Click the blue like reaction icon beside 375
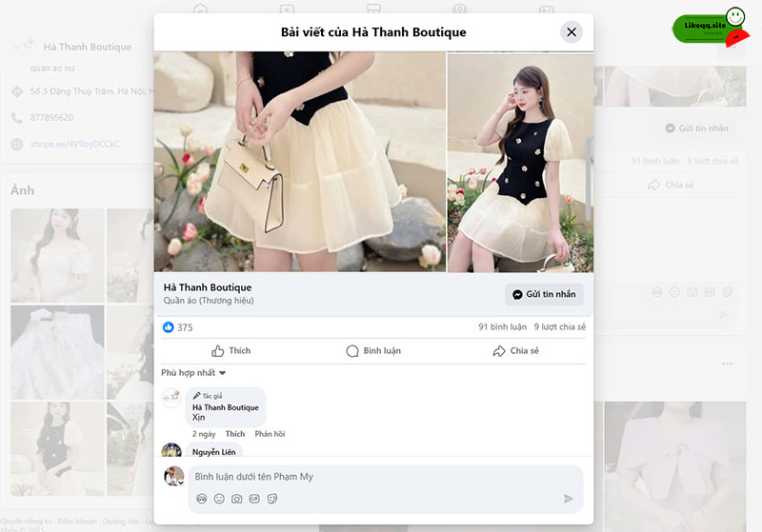The image size is (762, 532). (169, 327)
